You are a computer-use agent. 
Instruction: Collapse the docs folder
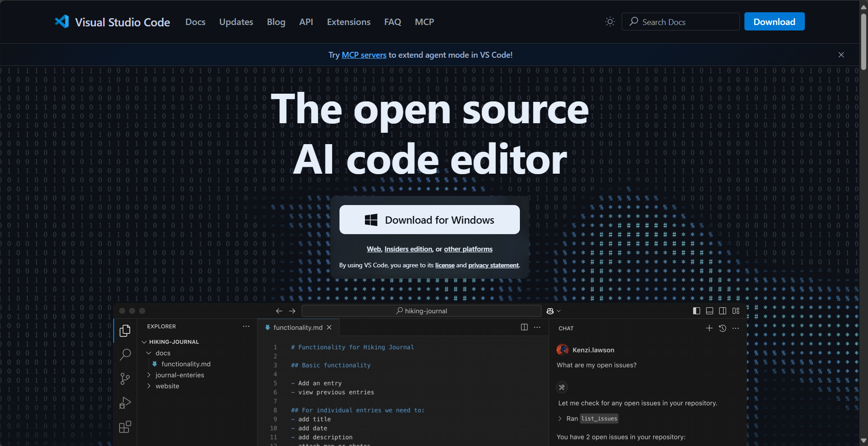pos(149,353)
